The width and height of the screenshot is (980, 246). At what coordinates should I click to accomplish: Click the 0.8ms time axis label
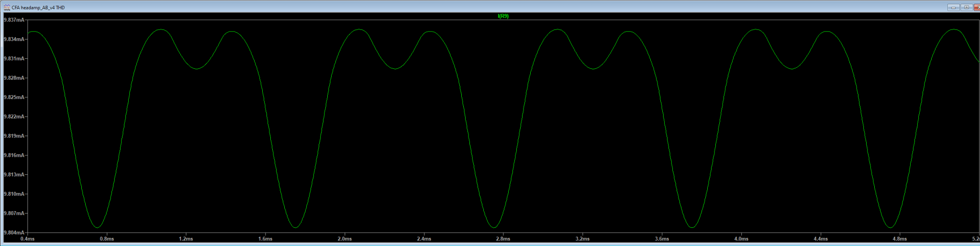pyautogui.click(x=107, y=239)
